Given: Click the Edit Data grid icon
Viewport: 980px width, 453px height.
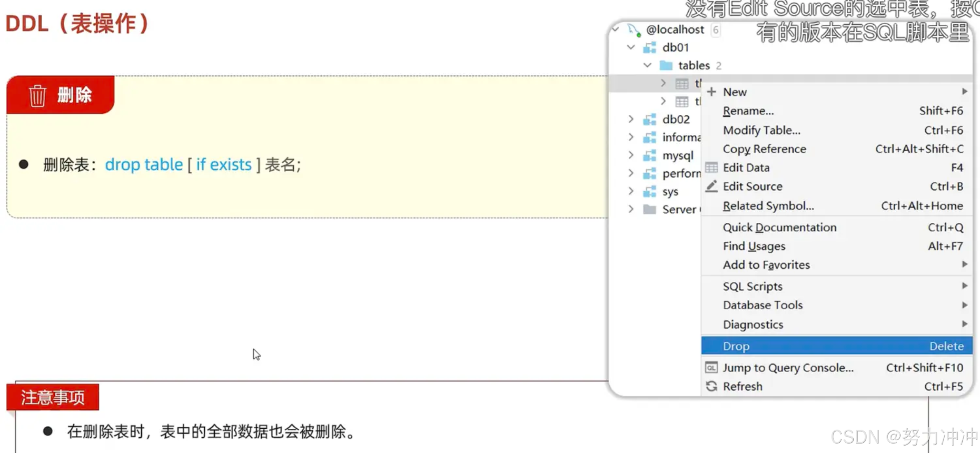Looking at the screenshot, I should point(711,168).
